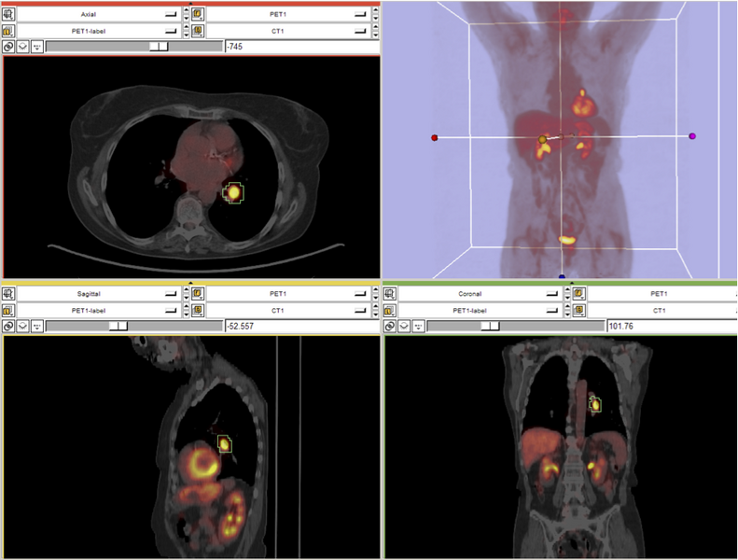Collapse the Axial controller panel arrow
Image resolution: width=738 pixels, height=560 pixels.
coord(190,4)
